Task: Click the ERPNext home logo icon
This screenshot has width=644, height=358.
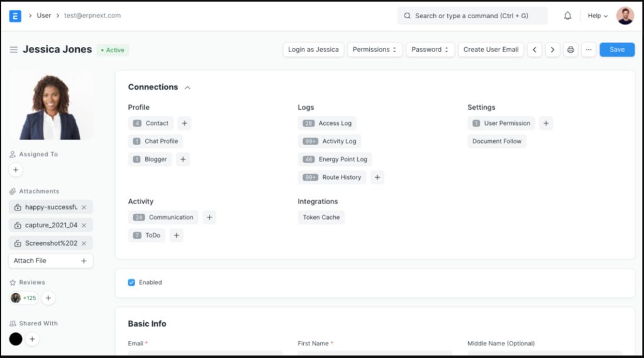Action: click(x=15, y=16)
